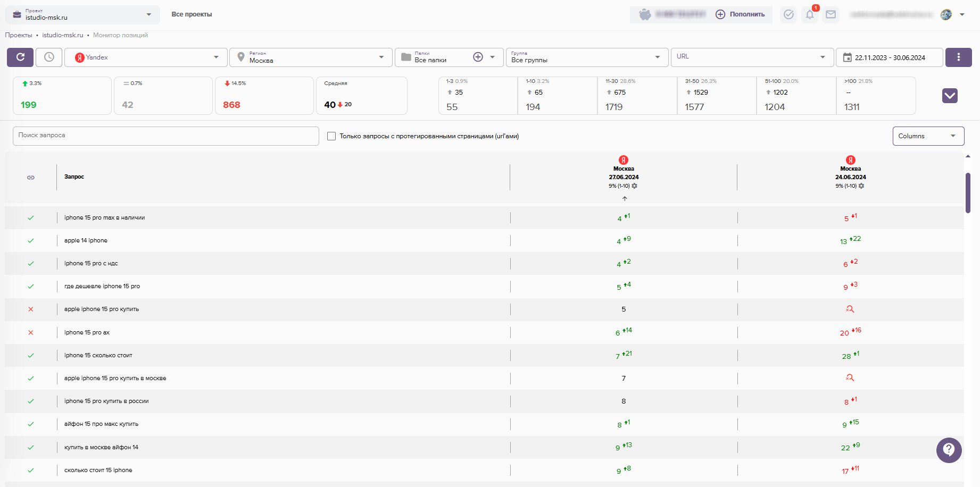Screen dimensions: 980x487
Task: Click the table vertical scrollbar
Action: tap(968, 192)
